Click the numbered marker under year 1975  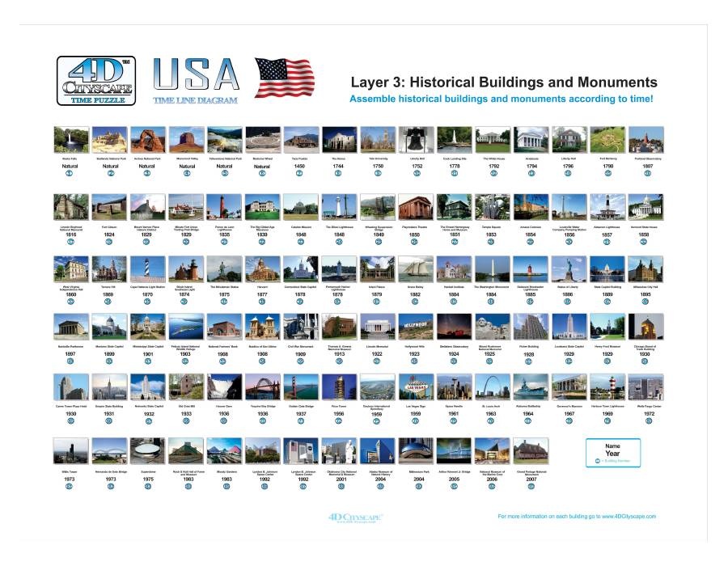(148, 487)
